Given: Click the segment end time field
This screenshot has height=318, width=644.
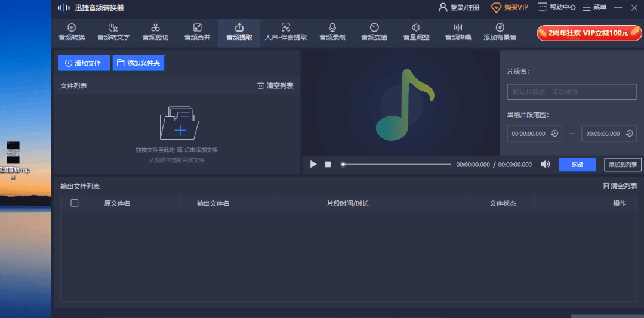Looking at the screenshot, I should (609, 134).
